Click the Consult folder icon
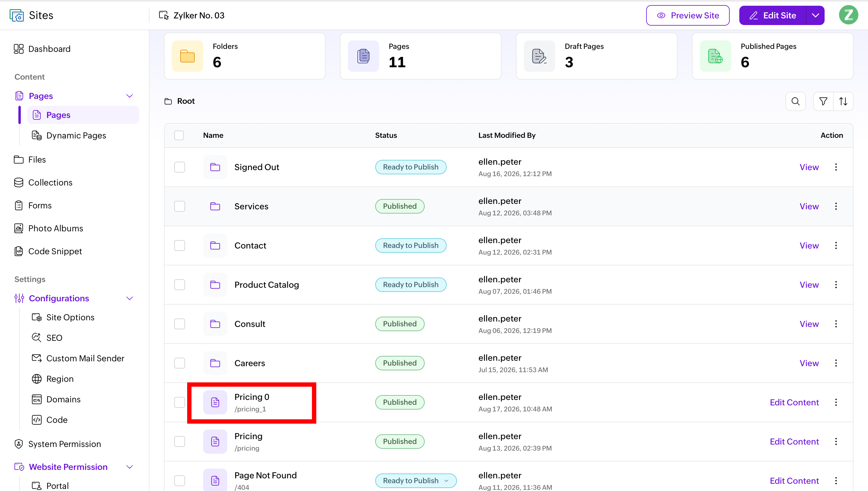This screenshot has height=491, width=868. [215, 324]
